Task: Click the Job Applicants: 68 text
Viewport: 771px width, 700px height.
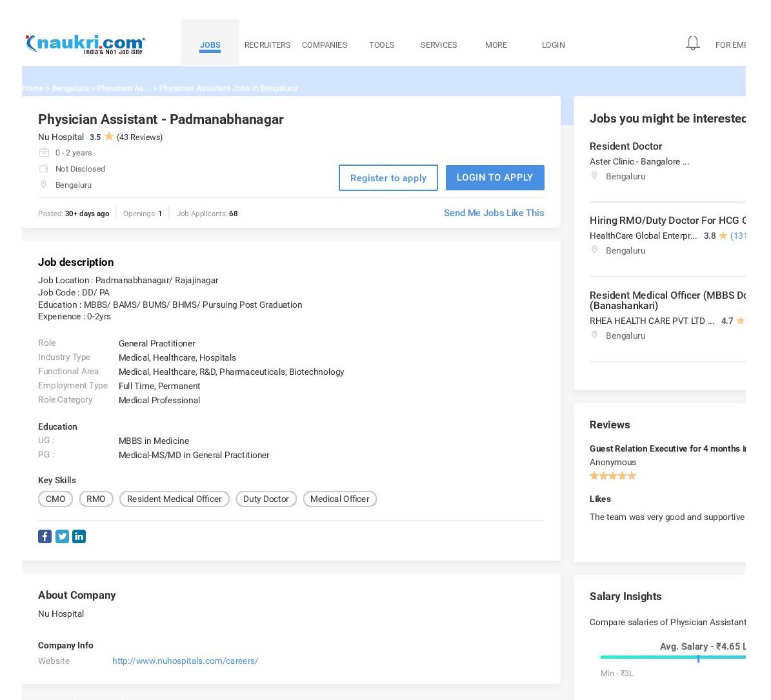Action: tap(207, 214)
